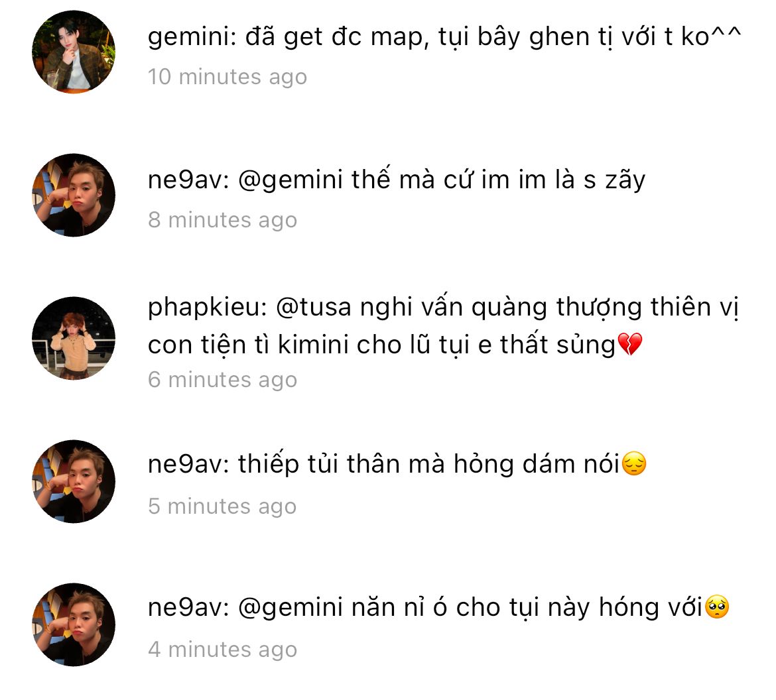Click the 8 minutes ago timestamp
This screenshot has height=700, width=776.
(223, 219)
